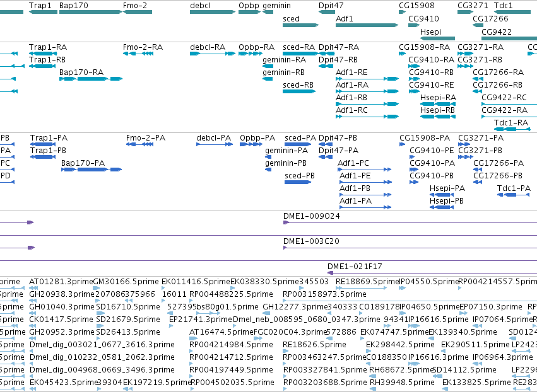Select transcript debcl-RA
537x392 pixels.
tap(208, 47)
